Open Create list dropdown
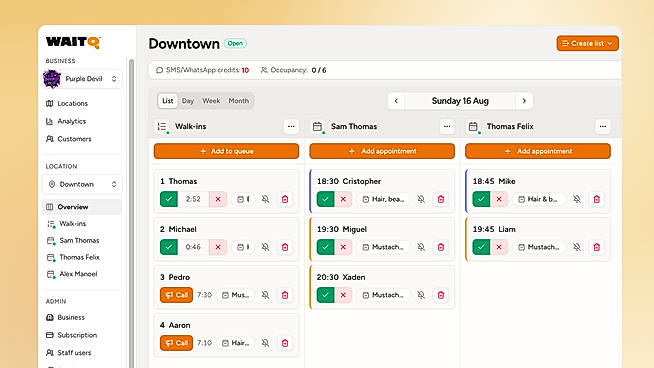654x368 pixels. point(587,43)
